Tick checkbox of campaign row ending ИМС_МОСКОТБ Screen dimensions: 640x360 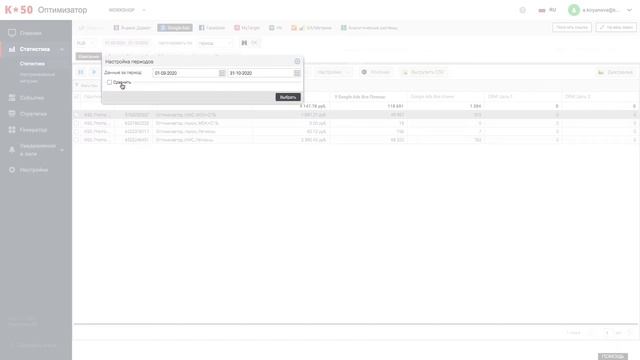(x=77, y=115)
